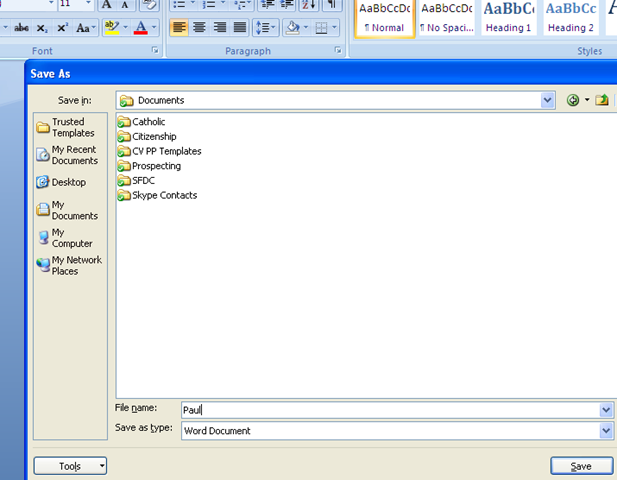Open the font color dropdown arrow
This screenshot has width=617, height=480.
[154, 28]
